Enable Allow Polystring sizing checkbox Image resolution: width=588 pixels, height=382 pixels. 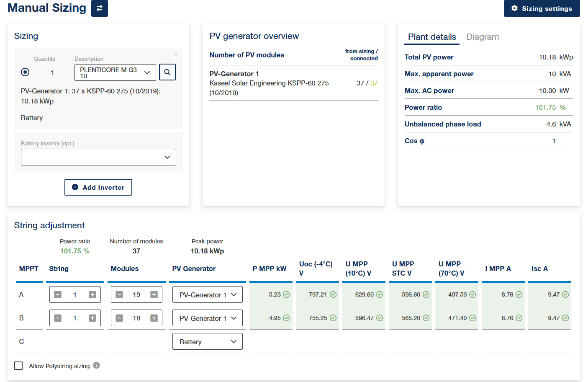click(x=18, y=366)
